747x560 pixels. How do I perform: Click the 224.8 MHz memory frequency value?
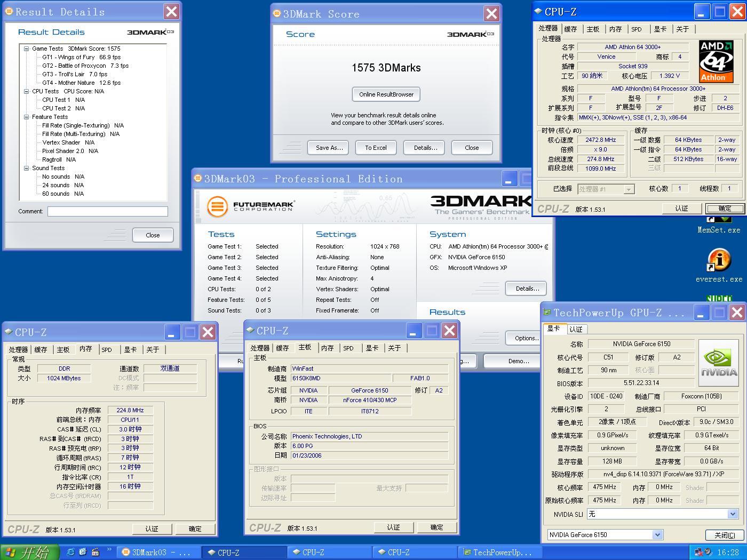point(130,411)
